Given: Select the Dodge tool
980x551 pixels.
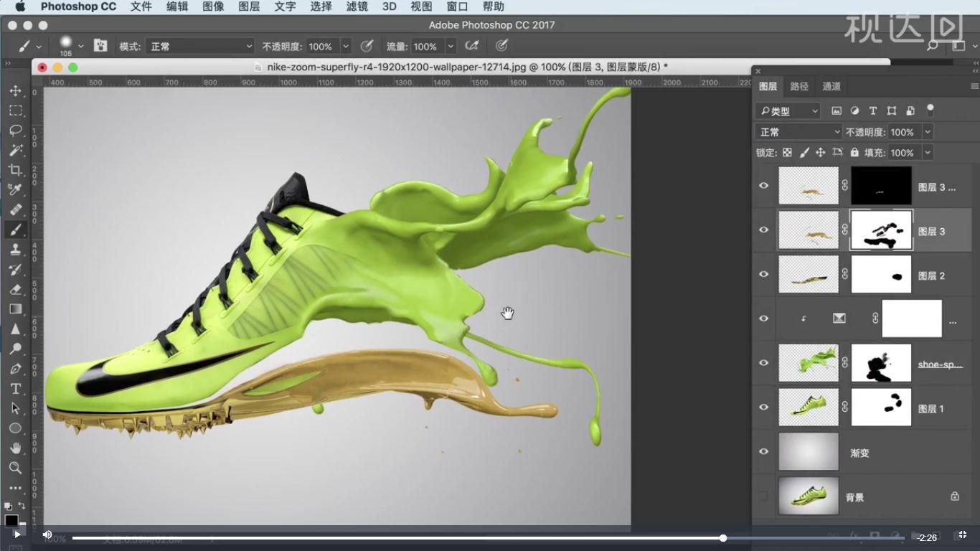Looking at the screenshot, I should [15, 349].
